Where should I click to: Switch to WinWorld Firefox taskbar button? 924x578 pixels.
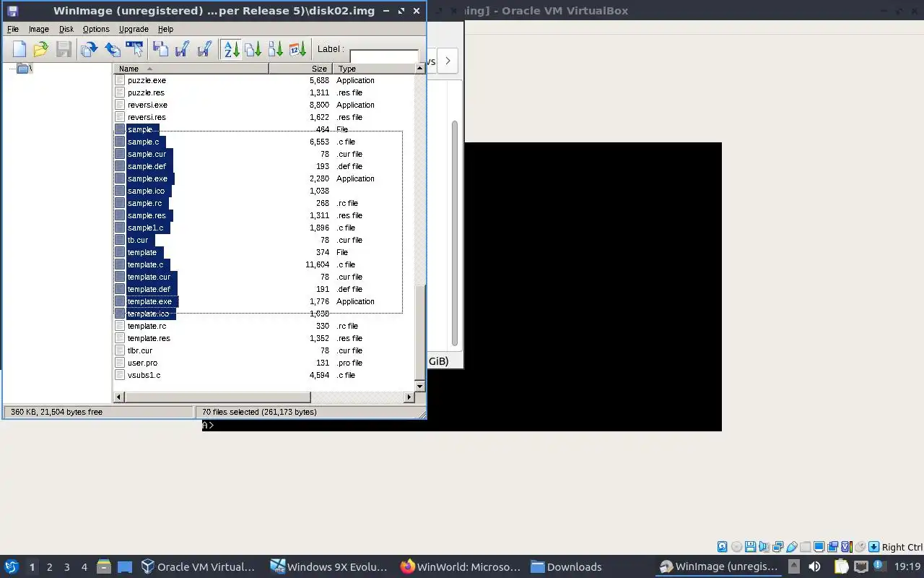[461, 566]
